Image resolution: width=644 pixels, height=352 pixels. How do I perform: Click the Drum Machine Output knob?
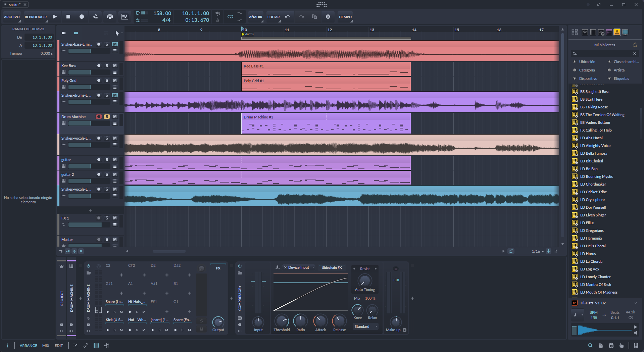coord(218,322)
